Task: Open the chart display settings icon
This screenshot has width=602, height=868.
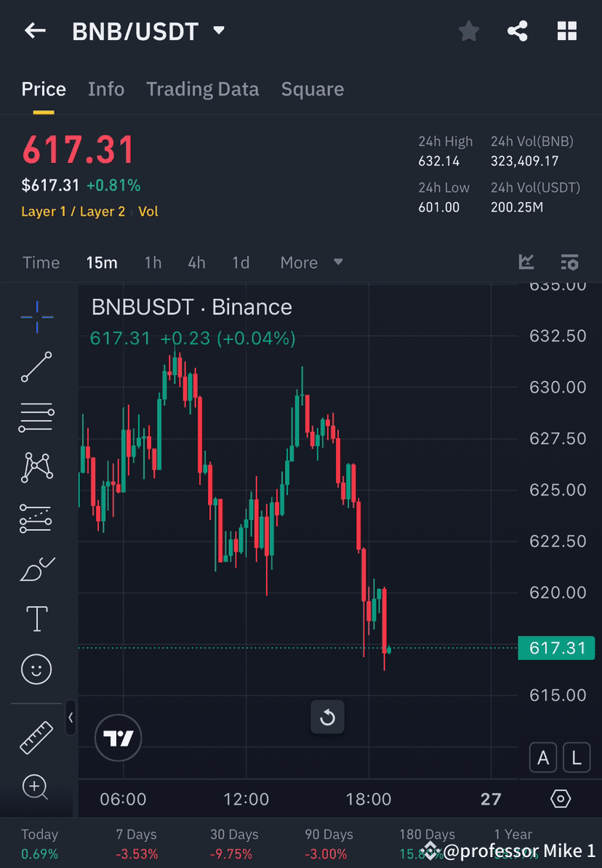Action: click(560, 798)
